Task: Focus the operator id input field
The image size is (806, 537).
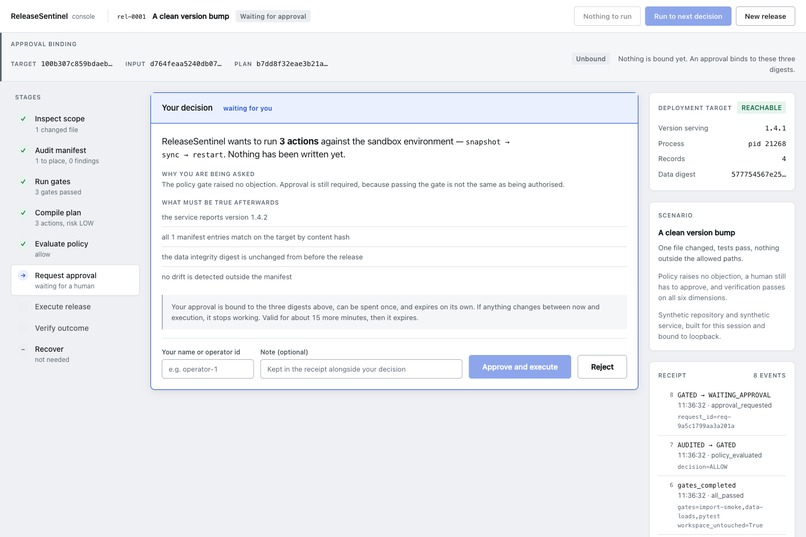Action: pos(208,369)
